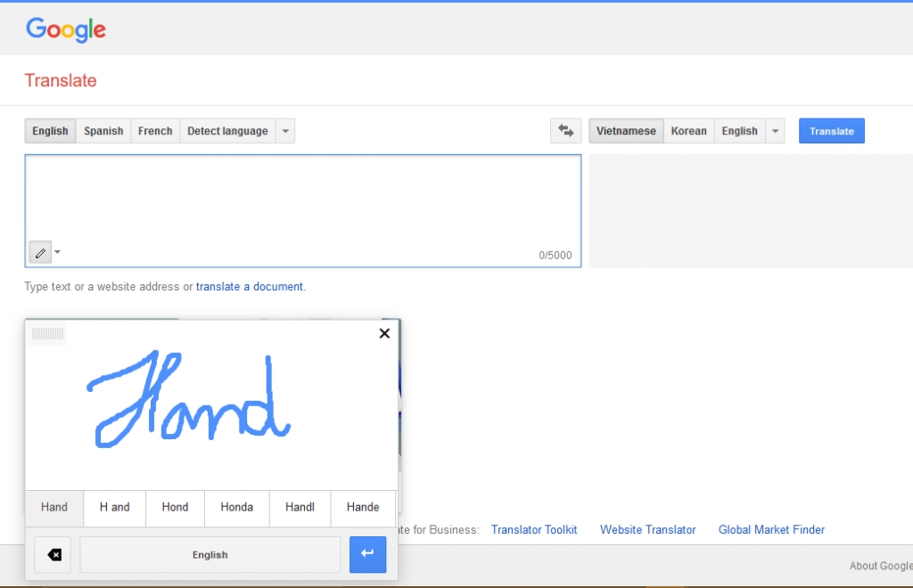Click the Google logo
The height and width of the screenshot is (588, 913).
66,29
